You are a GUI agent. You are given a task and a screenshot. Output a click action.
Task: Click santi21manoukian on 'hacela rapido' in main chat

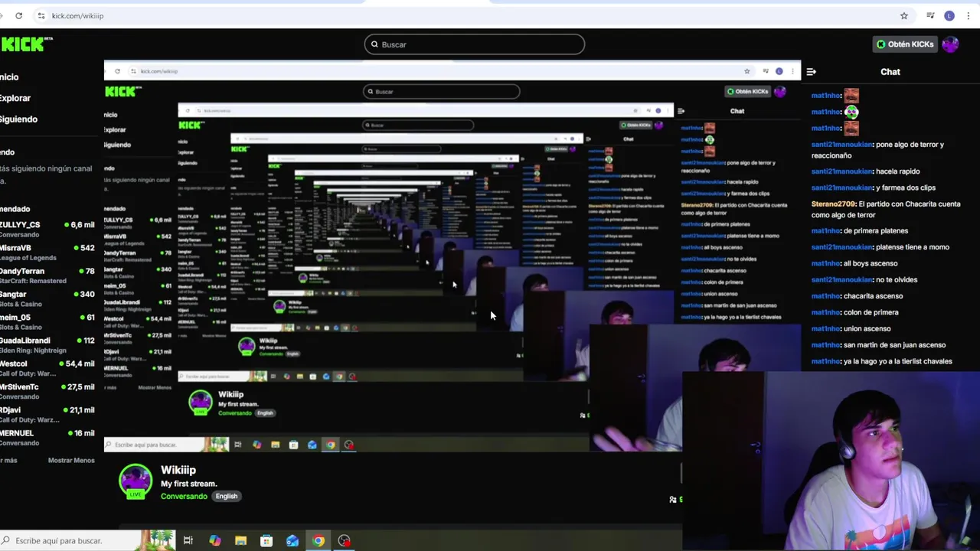coord(841,171)
